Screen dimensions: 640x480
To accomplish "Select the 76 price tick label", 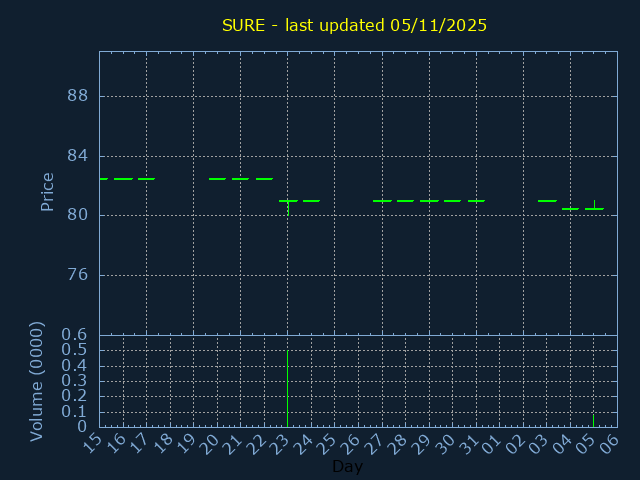I will [x=78, y=275].
